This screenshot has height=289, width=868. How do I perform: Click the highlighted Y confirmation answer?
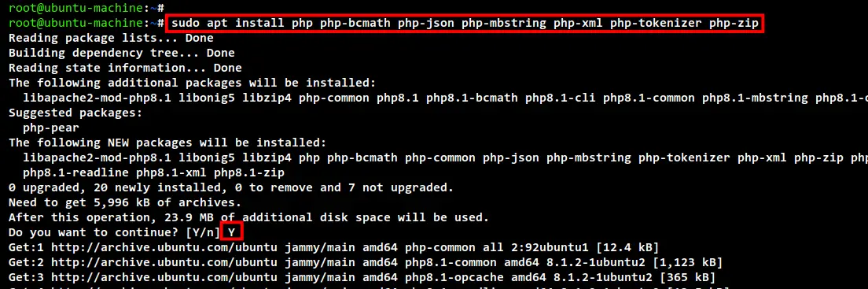[231, 232]
